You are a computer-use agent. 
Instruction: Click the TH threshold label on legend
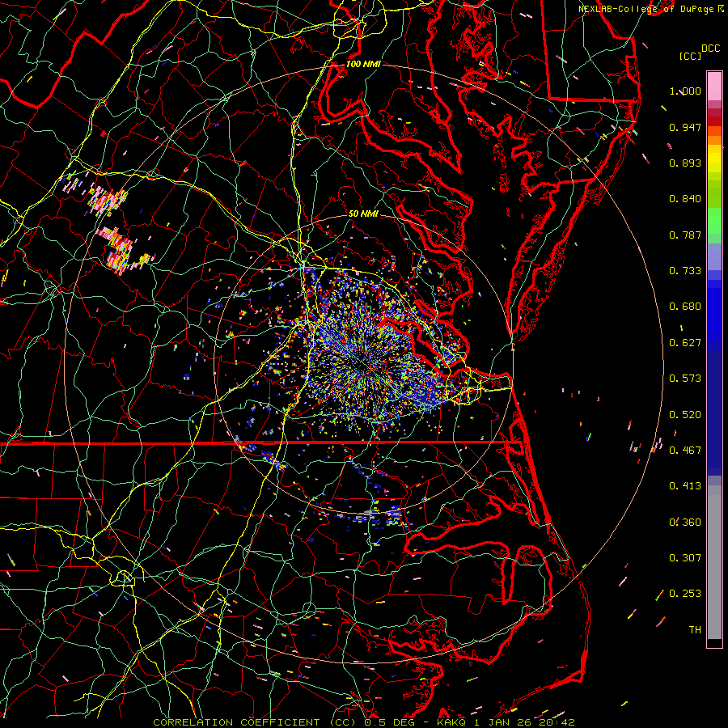[x=695, y=630]
